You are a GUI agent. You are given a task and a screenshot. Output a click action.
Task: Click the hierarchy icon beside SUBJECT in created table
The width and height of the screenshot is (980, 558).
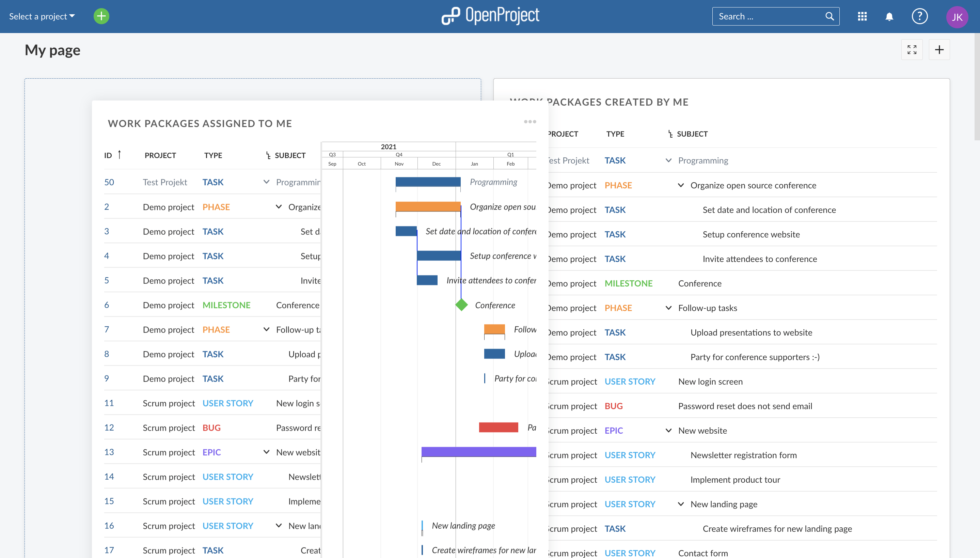coord(670,134)
